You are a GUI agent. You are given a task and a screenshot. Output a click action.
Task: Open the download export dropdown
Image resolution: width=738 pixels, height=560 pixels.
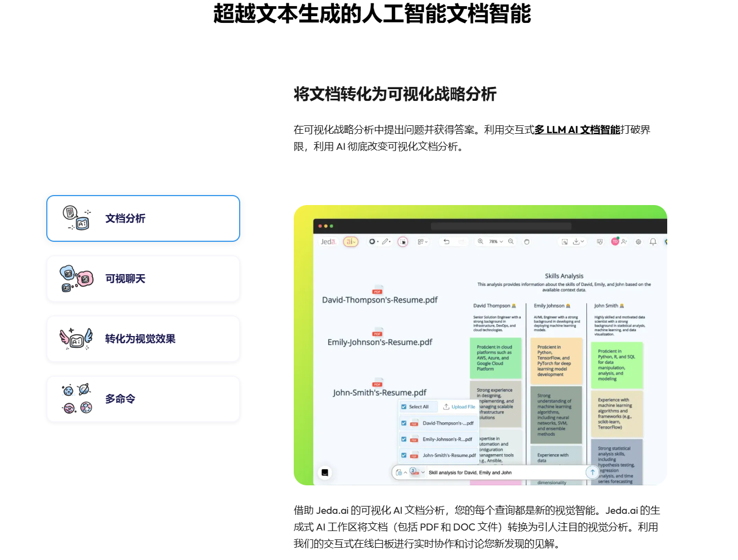579,242
